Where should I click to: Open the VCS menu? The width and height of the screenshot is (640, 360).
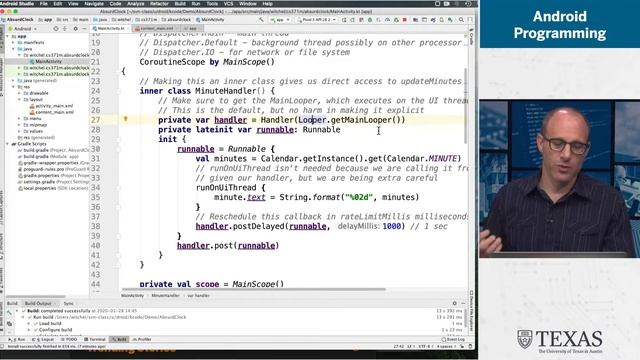229,4
